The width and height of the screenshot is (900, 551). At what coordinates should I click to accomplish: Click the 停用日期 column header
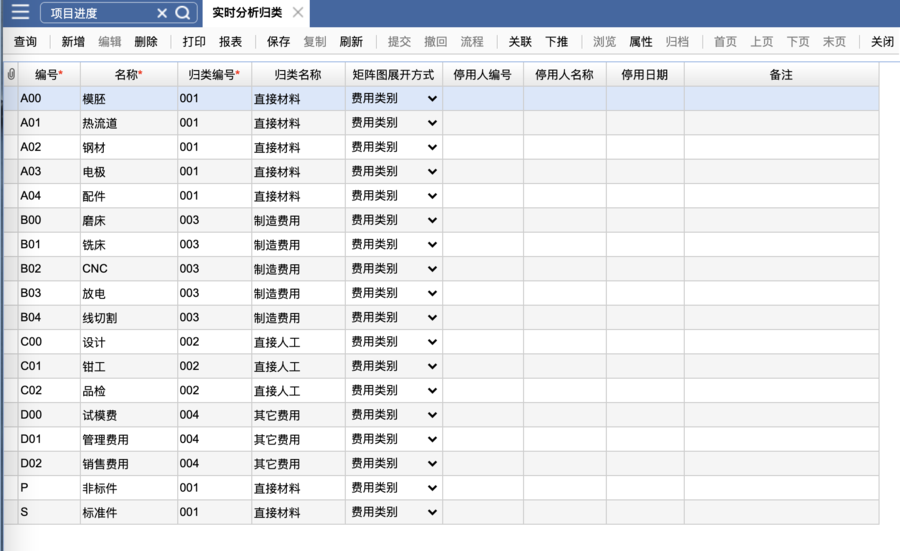tap(645, 75)
